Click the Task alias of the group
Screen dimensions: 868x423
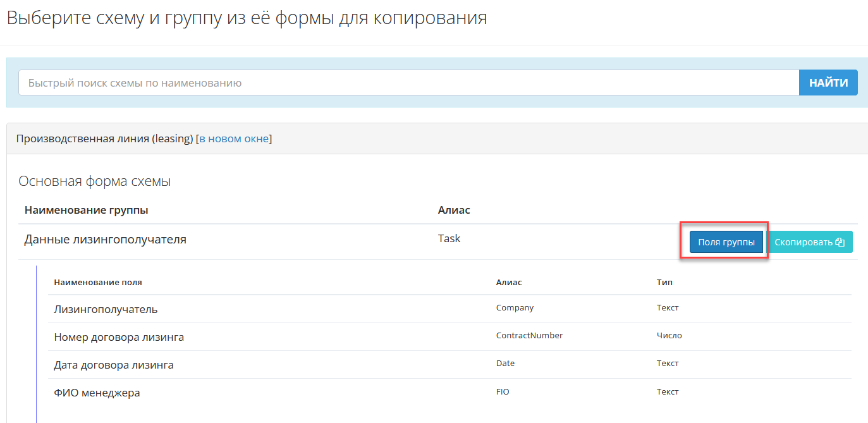[x=449, y=238]
